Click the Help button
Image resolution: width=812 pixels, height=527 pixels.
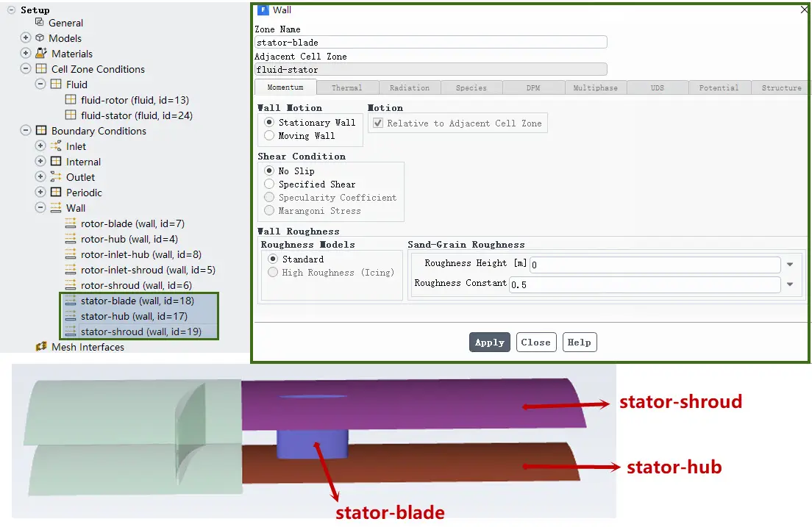click(580, 343)
